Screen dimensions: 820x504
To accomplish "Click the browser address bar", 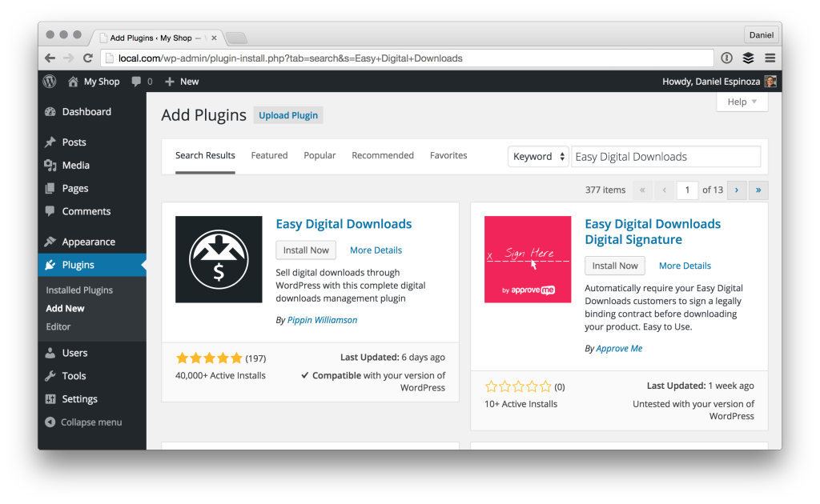I will tap(407, 58).
